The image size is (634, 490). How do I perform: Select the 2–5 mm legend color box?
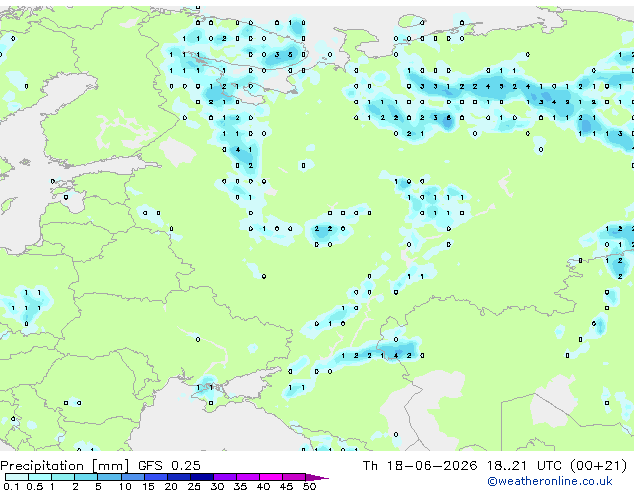click(86, 477)
